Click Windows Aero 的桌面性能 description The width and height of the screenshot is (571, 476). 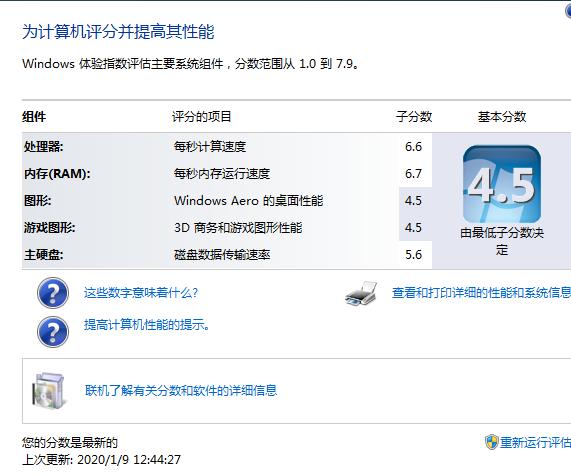(x=249, y=201)
